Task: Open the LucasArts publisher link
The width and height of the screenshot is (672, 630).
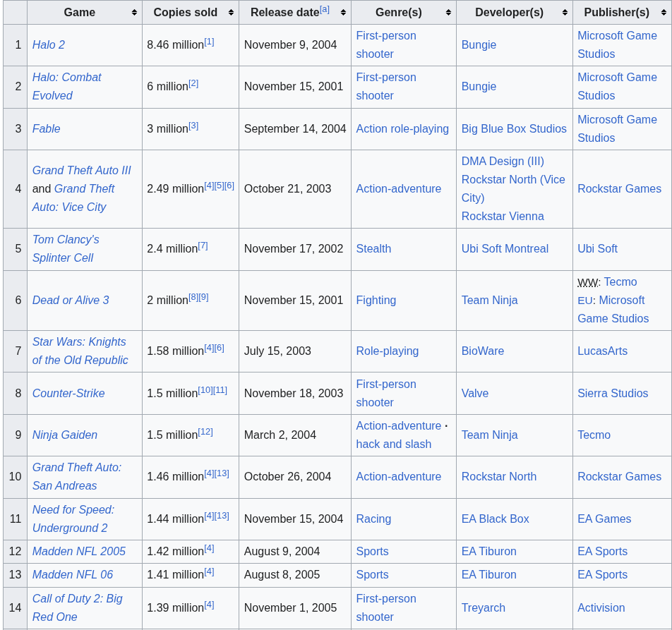Action: 603,351
